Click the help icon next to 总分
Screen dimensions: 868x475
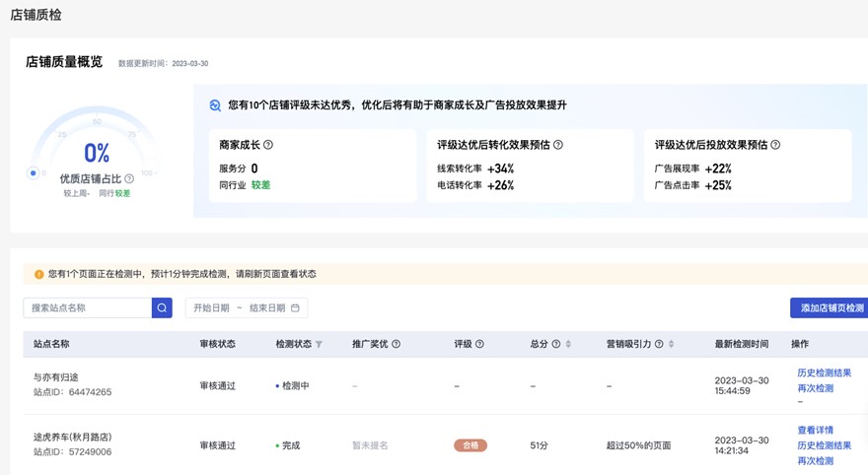click(x=556, y=344)
